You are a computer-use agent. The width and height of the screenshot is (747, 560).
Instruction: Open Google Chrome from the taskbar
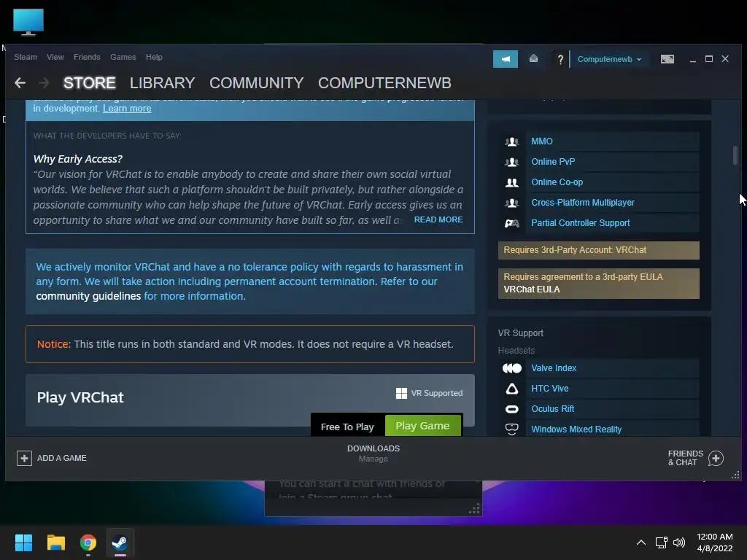click(x=88, y=542)
